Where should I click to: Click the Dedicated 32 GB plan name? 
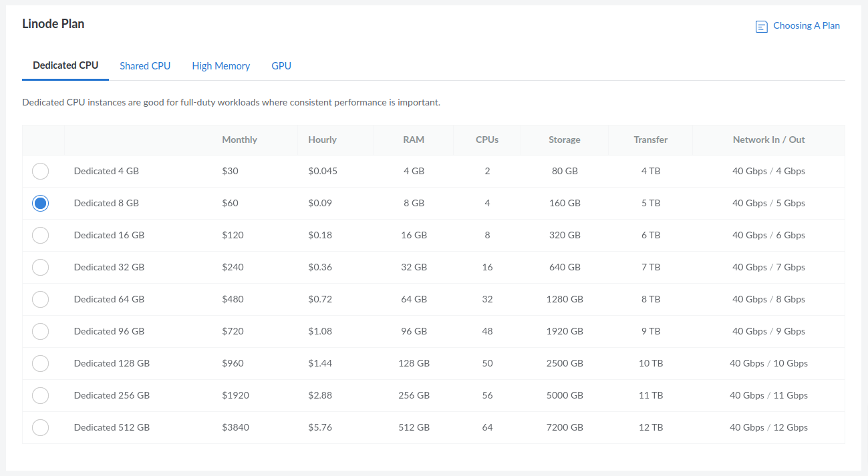point(109,267)
